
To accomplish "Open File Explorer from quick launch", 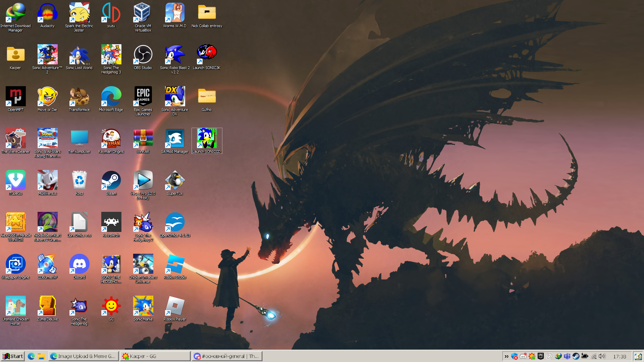I will pos(41,356).
